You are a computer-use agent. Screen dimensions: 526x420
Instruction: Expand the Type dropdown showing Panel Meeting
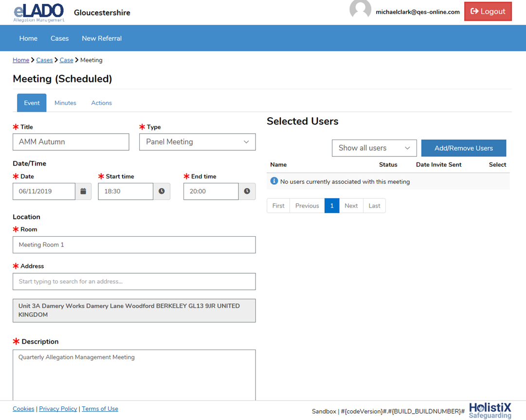(x=197, y=142)
